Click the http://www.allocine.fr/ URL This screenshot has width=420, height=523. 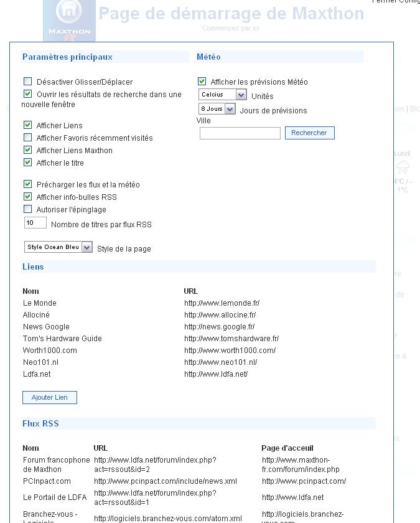pos(220,315)
